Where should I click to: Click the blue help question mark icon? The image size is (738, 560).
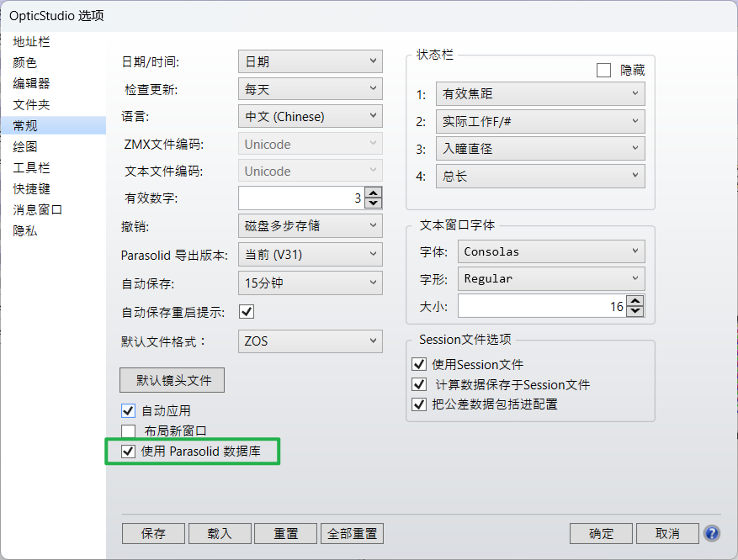[x=711, y=534]
